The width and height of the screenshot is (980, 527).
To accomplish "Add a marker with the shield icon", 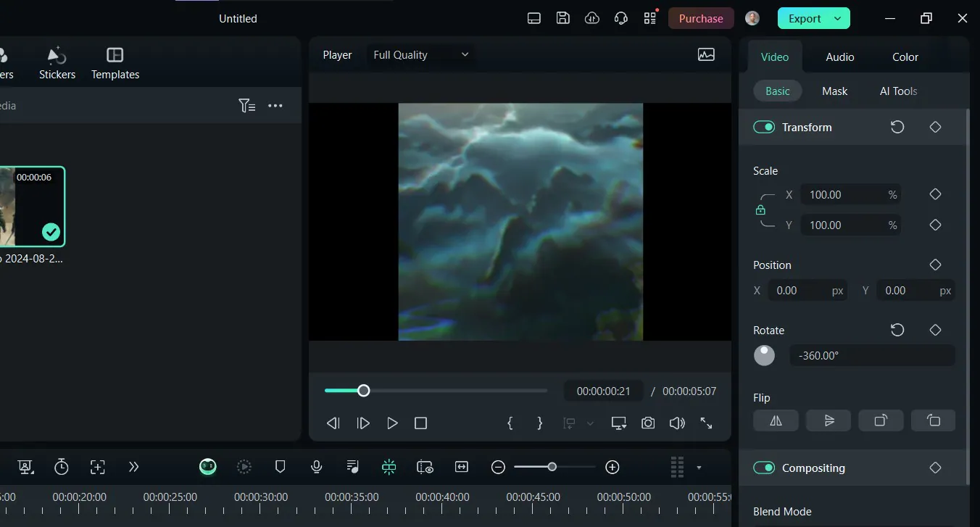I will [x=281, y=467].
